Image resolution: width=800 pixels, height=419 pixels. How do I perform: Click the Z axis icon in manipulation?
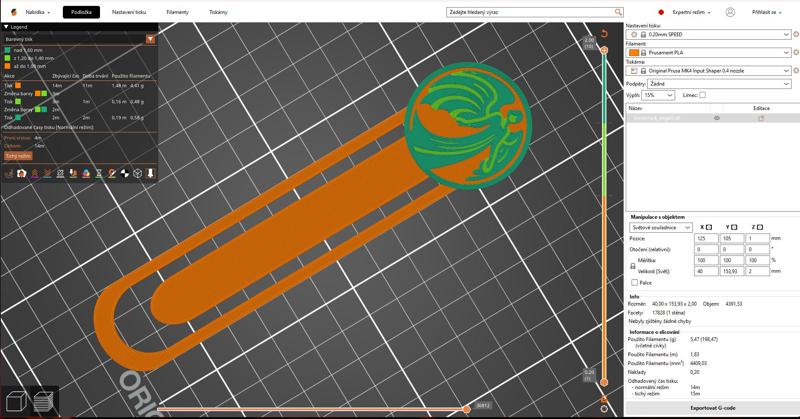760,227
